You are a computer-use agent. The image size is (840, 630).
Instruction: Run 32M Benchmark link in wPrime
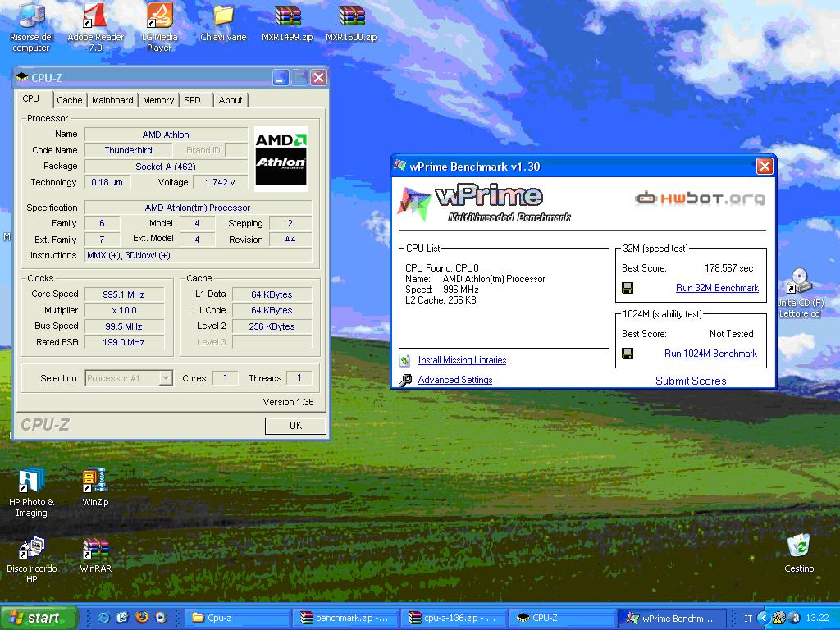(x=717, y=288)
